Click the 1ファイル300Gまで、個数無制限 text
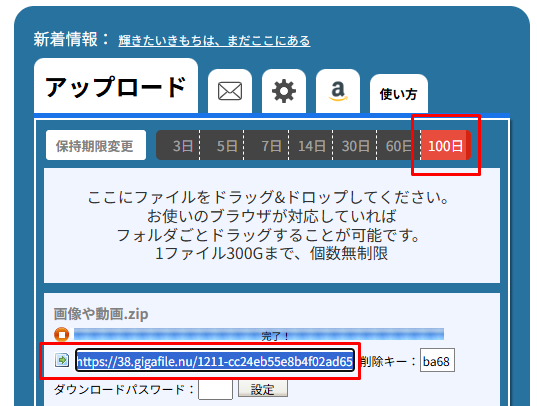537x406 pixels. tap(272, 254)
